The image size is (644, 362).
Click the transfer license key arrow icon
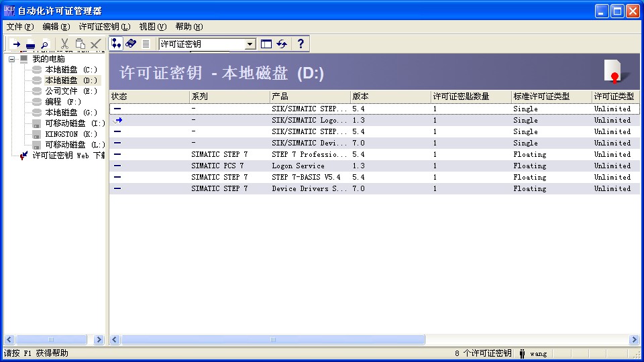coord(17,44)
